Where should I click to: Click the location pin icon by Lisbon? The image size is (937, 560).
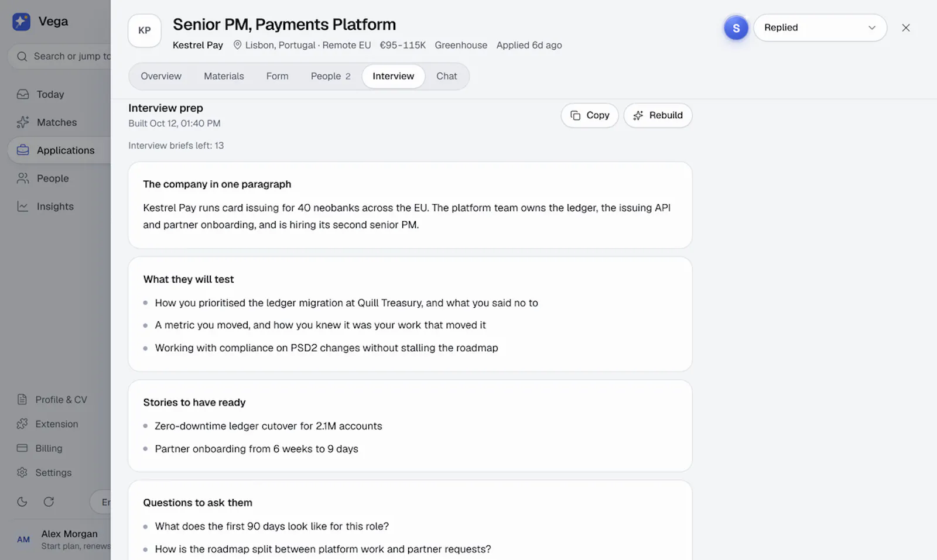(237, 45)
